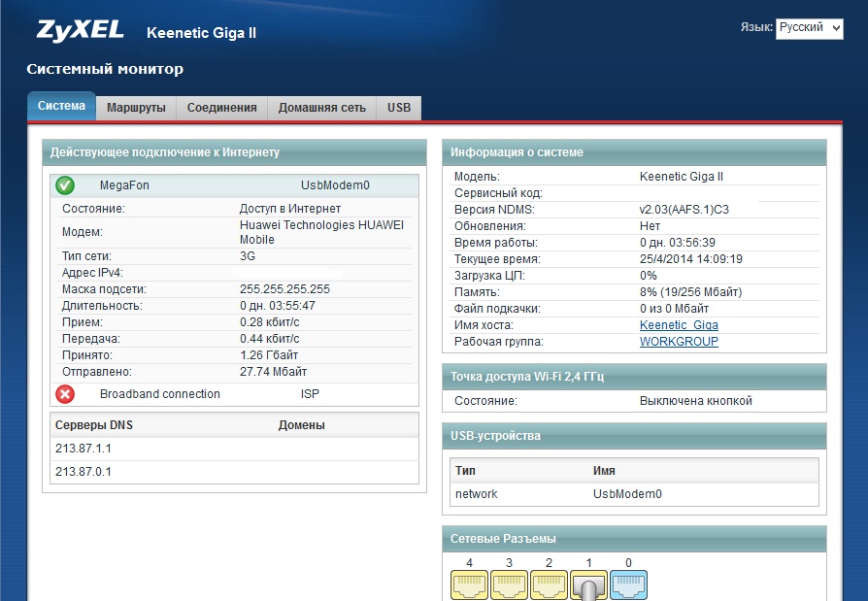This screenshot has height=601, width=868.
Task: Open the Соединения tab
Action: (x=222, y=108)
